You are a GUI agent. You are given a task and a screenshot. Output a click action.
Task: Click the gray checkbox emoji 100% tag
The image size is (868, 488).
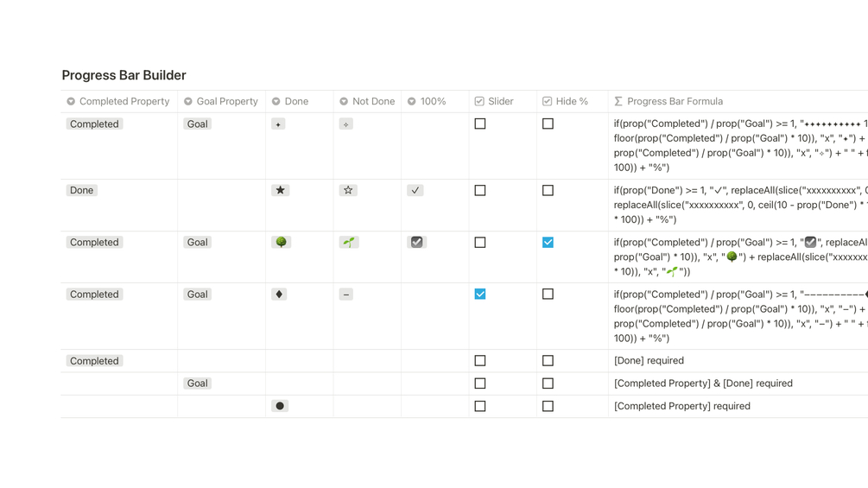[416, 243]
